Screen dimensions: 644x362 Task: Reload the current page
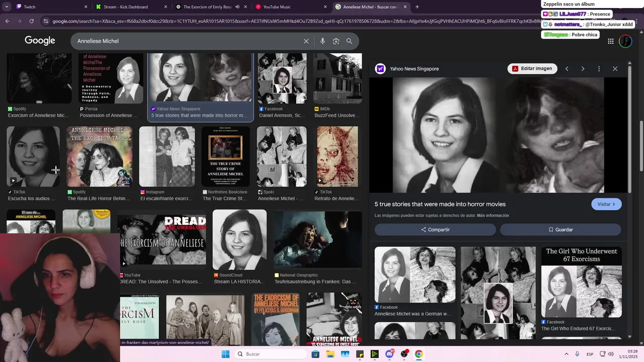[x=31, y=21]
